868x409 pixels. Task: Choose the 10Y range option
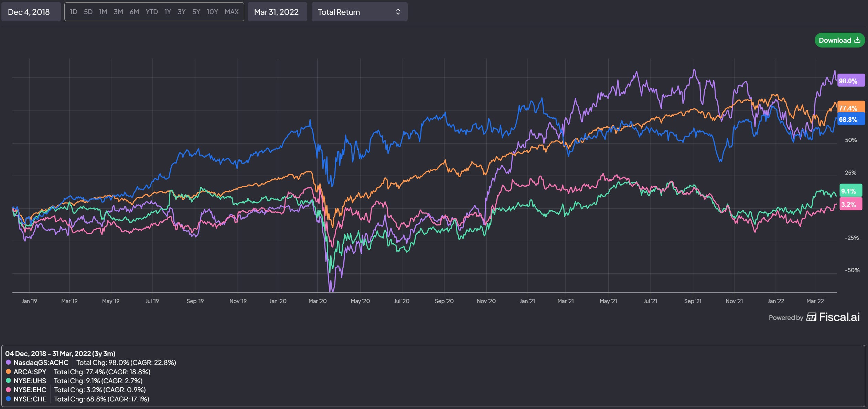[x=212, y=12]
